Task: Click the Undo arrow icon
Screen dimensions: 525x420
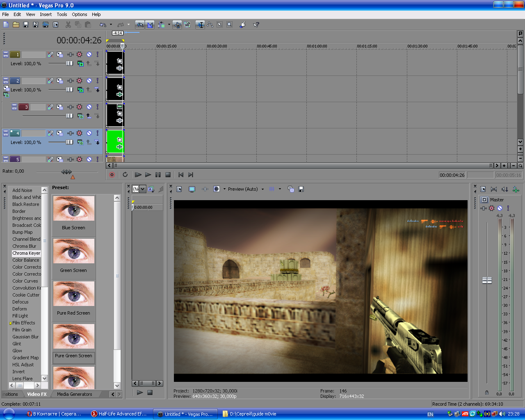Action: pos(103,25)
